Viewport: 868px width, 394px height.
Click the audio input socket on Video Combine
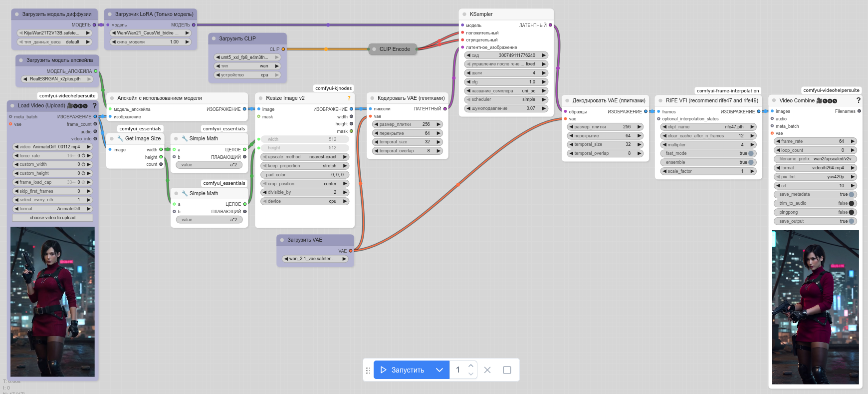[772, 118]
